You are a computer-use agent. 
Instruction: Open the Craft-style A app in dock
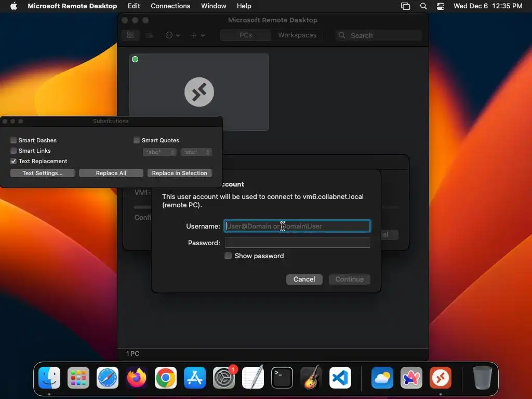pyautogui.click(x=411, y=378)
